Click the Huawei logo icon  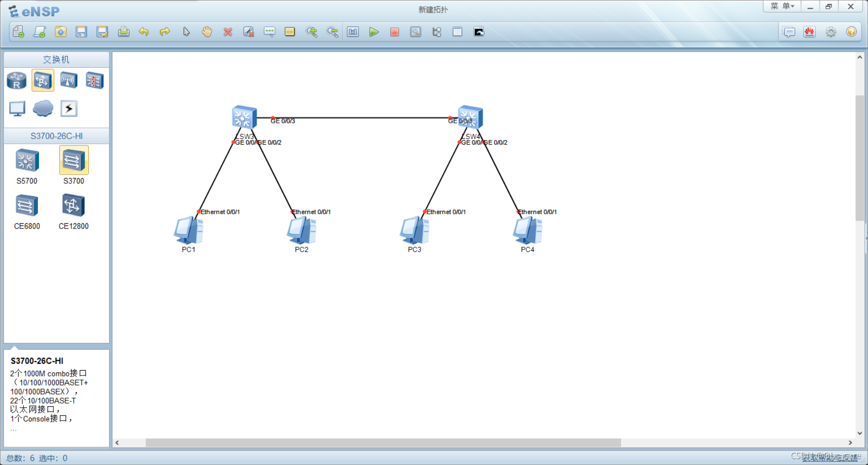[810, 32]
